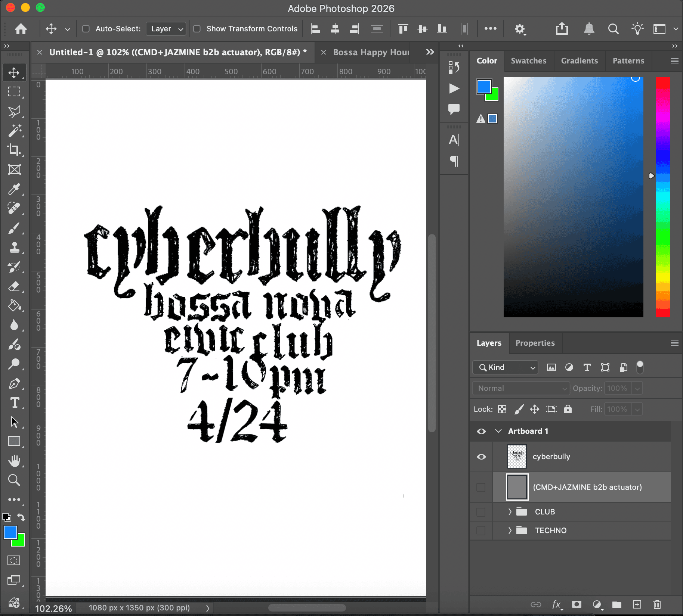Select the Polygonal Lasso tool
Image resolution: width=683 pixels, height=616 pixels.
click(14, 111)
